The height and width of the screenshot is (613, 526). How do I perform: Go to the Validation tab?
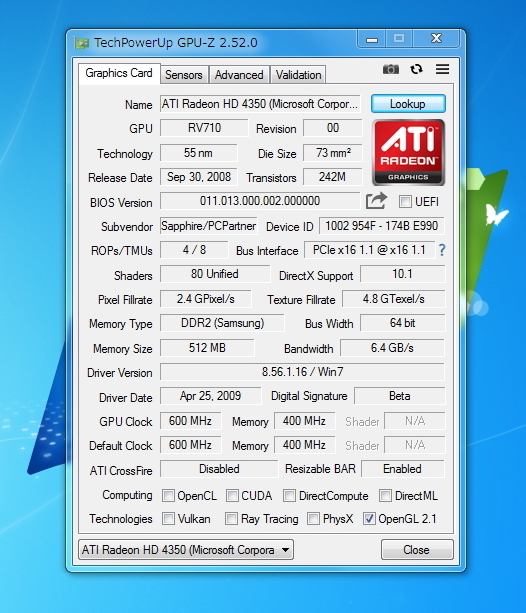[x=298, y=75]
